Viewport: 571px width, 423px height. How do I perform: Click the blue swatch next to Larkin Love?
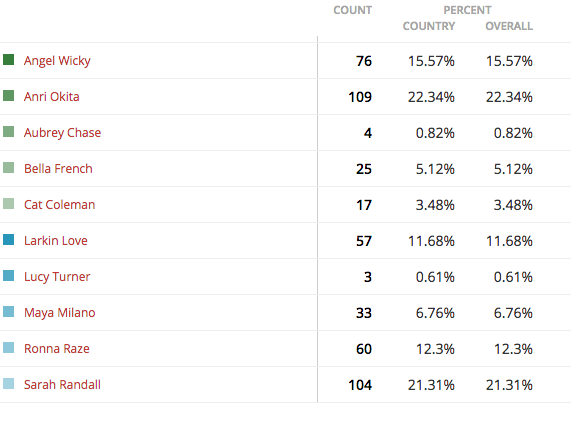(8, 240)
